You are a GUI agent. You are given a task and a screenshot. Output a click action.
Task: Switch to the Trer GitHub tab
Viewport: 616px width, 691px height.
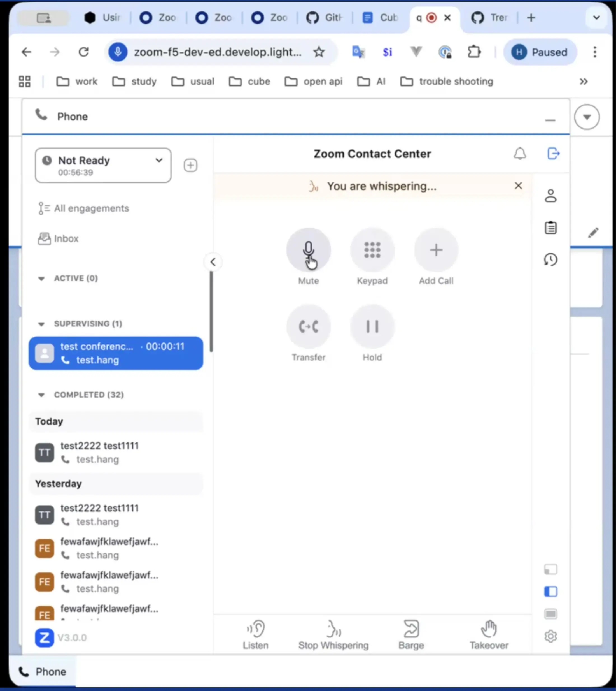click(x=489, y=18)
